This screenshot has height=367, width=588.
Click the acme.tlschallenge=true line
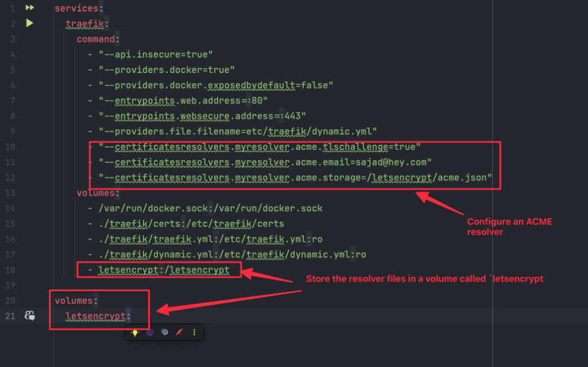click(x=260, y=146)
